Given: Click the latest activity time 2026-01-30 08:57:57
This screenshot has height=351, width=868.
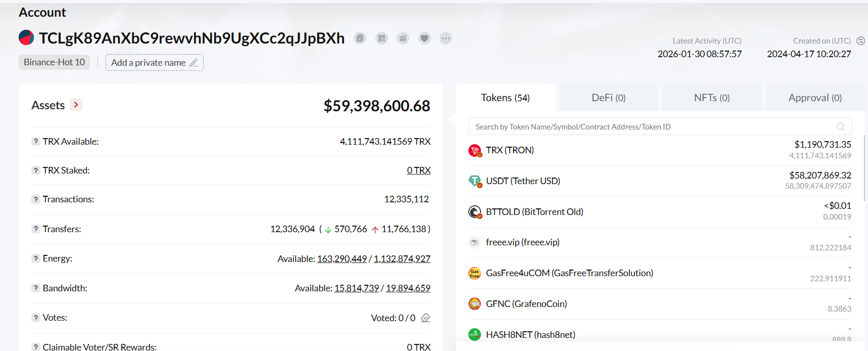Looking at the screenshot, I should [x=700, y=54].
